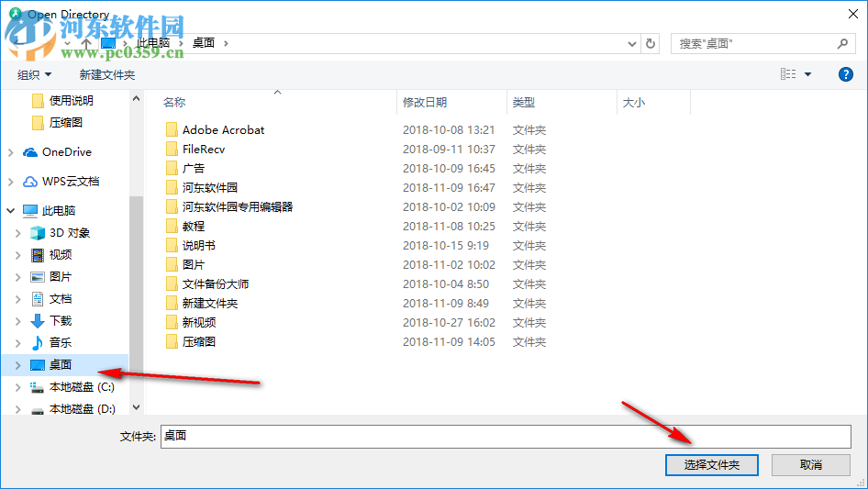Viewport: 868px width, 489px height.
Task: Open address bar history dropdown
Action: point(631,43)
